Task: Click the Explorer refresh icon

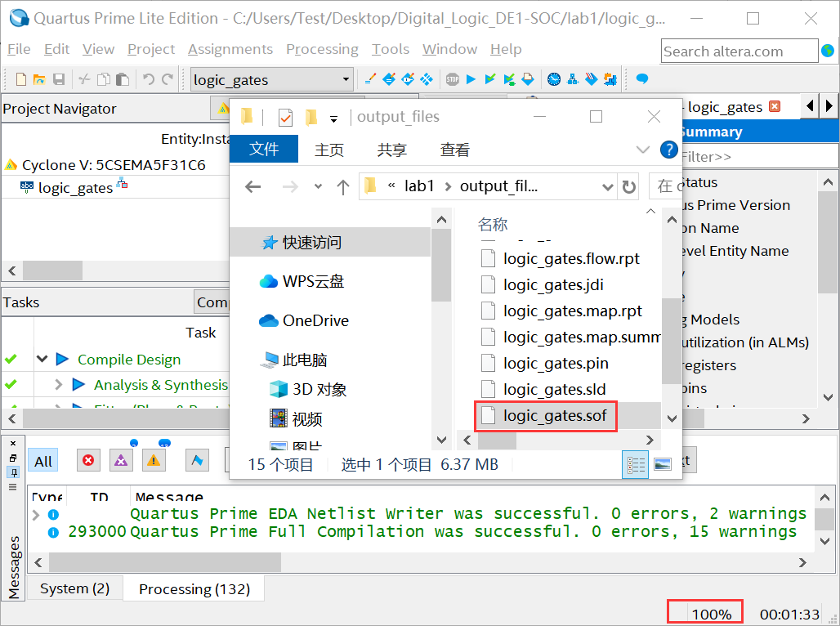Action: click(x=629, y=186)
